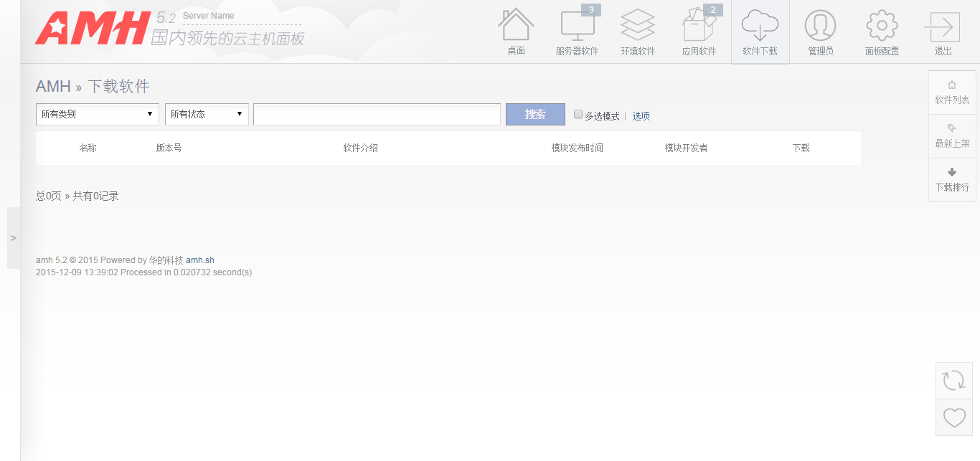Image resolution: width=980 pixels, height=461 pixels.
Task: Switch to 软件列表 side tab
Action: [x=952, y=92]
